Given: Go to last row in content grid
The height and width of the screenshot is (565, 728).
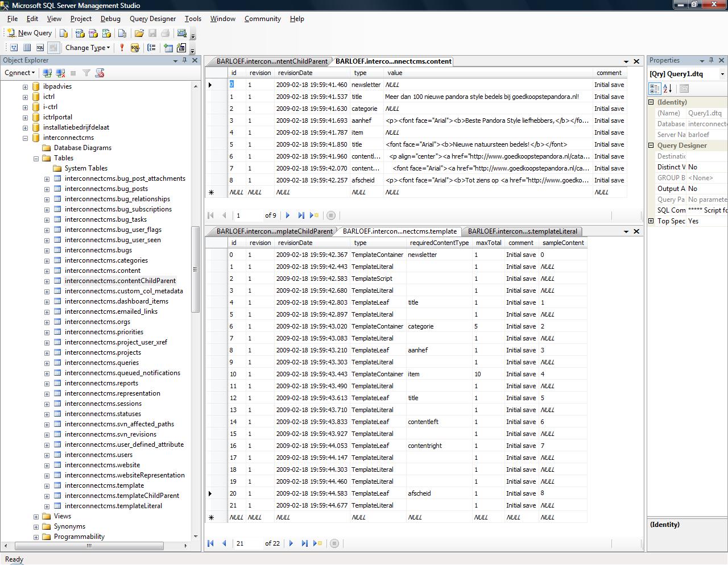Looking at the screenshot, I should [x=301, y=215].
